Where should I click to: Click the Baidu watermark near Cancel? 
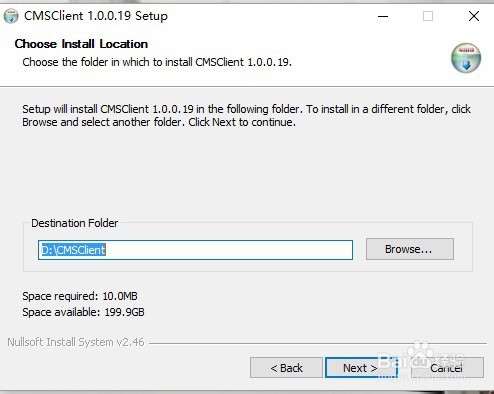point(422,357)
